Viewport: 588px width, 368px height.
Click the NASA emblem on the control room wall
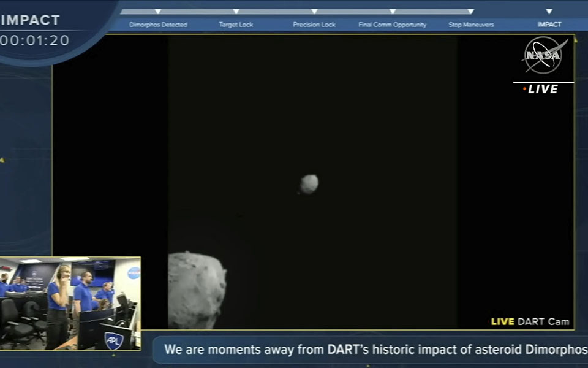tap(134, 273)
